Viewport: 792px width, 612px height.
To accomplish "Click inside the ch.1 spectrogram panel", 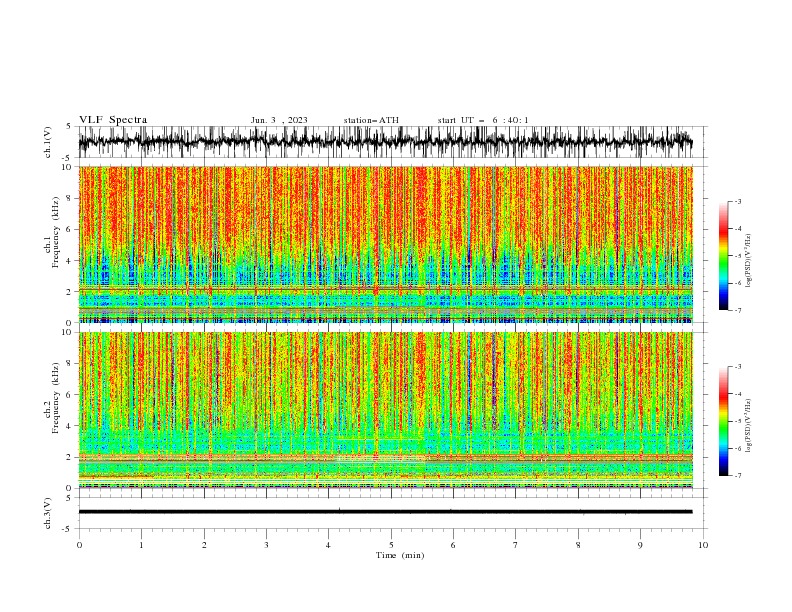I will tap(385, 244).
